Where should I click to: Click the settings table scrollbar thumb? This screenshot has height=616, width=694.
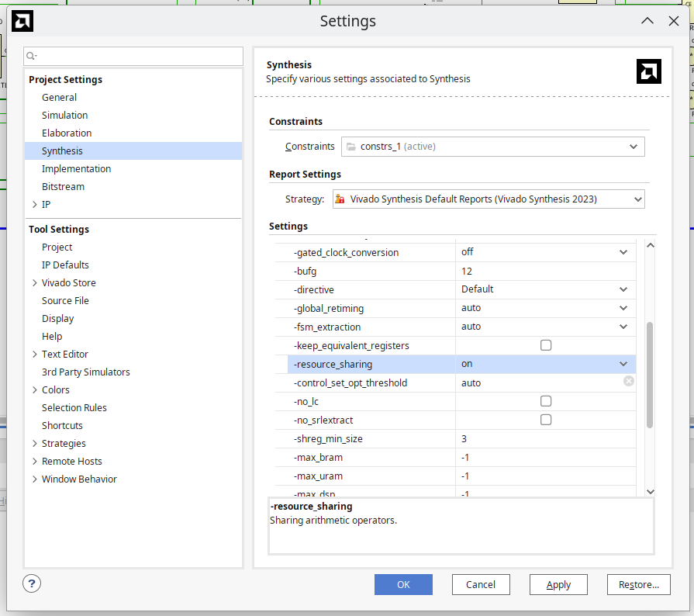pos(650,375)
